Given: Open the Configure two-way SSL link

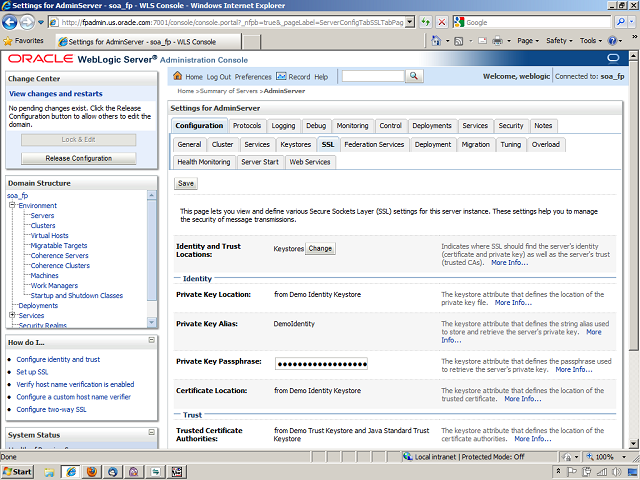Looking at the screenshot, I should 51,409.
